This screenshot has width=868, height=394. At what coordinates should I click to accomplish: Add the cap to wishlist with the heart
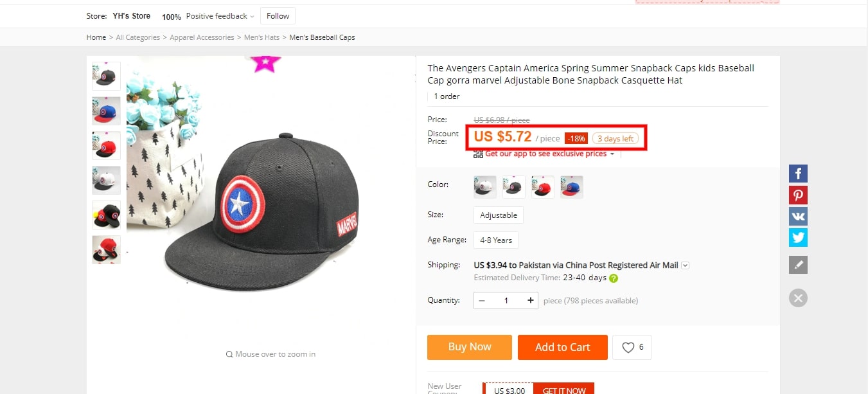[x=632, y=347]
